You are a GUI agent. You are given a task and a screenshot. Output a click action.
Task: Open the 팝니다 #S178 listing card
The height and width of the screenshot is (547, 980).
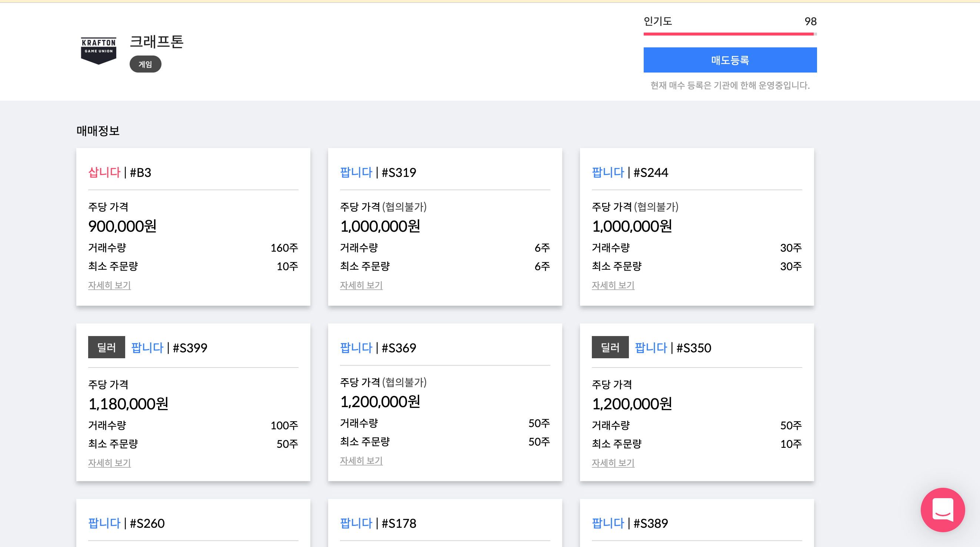point(378,523)
